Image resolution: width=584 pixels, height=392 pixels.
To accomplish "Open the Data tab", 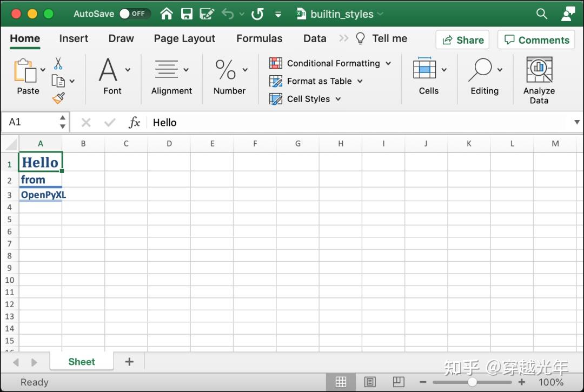I will point(315,38).
